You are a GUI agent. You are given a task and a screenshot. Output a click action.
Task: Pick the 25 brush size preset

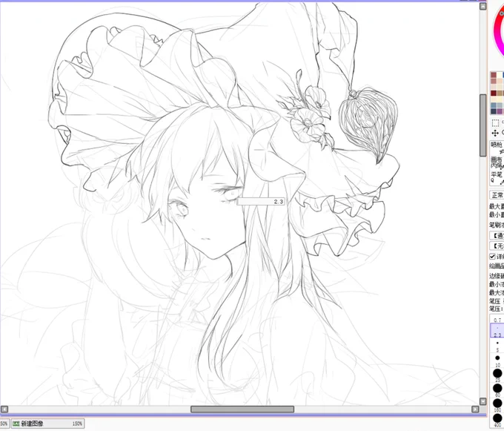click(x=497, y=375)
